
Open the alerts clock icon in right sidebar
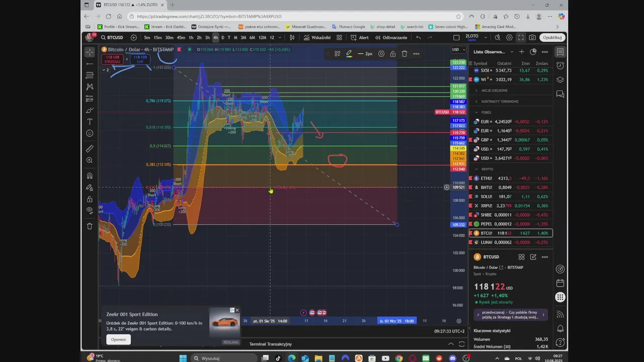click(560, 66)
